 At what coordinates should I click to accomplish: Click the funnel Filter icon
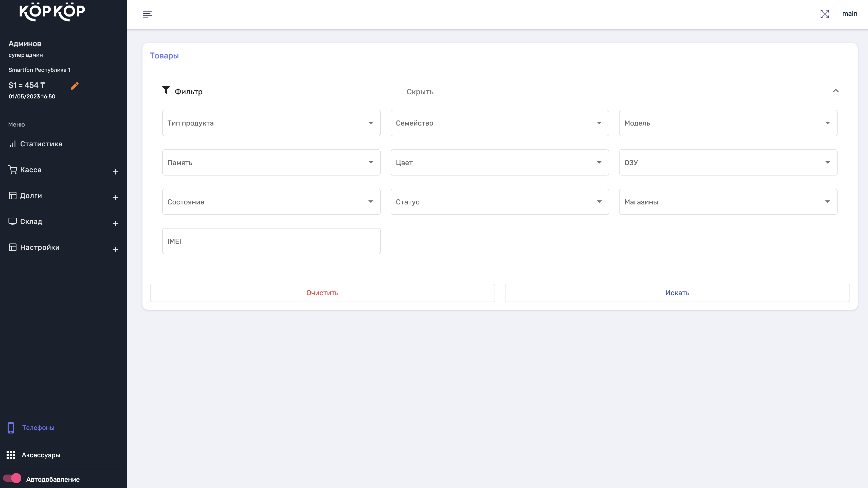point(166,90)
